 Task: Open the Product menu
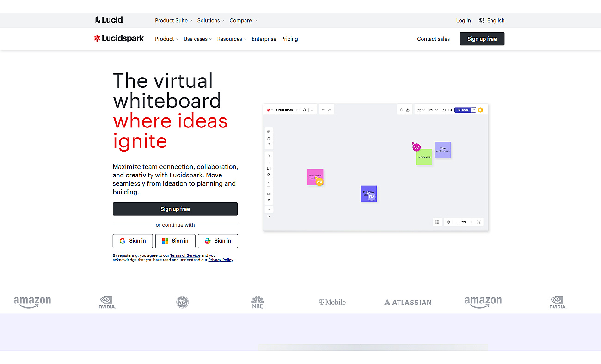click(x=167, y=39)
